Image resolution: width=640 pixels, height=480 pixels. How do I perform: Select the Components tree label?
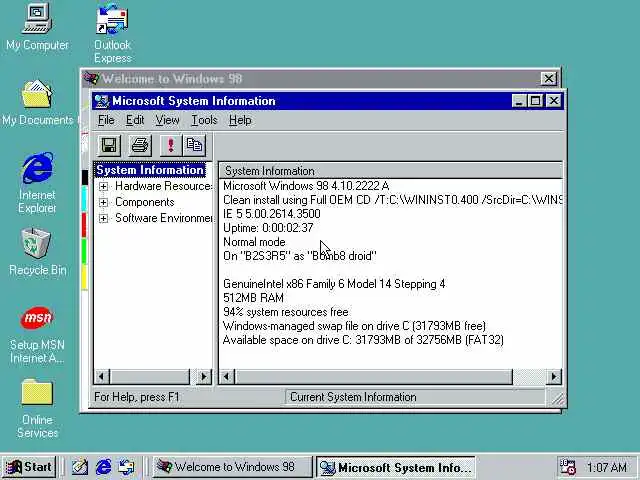(x=145, y=202)
